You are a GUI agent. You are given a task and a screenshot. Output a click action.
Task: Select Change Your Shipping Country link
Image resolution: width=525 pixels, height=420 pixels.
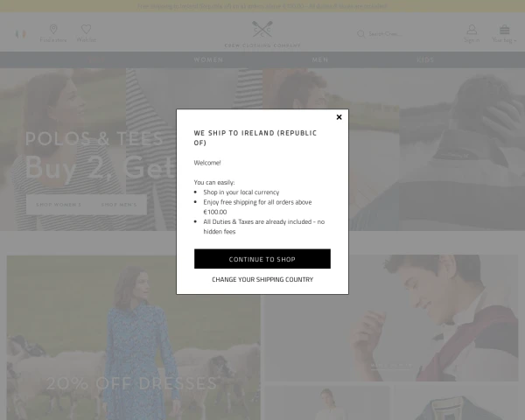(262, 279)
